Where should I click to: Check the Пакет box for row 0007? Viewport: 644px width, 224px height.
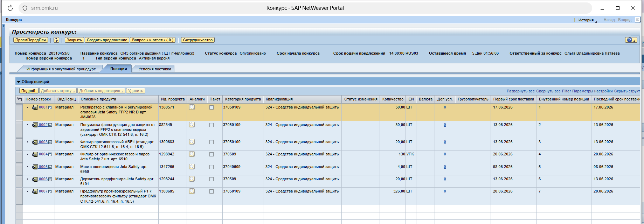[212, 191]
